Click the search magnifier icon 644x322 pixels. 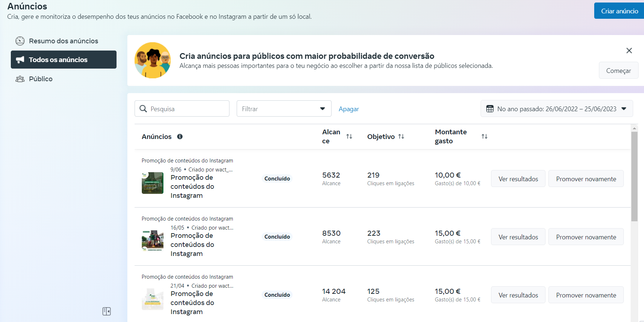[143, 109]
